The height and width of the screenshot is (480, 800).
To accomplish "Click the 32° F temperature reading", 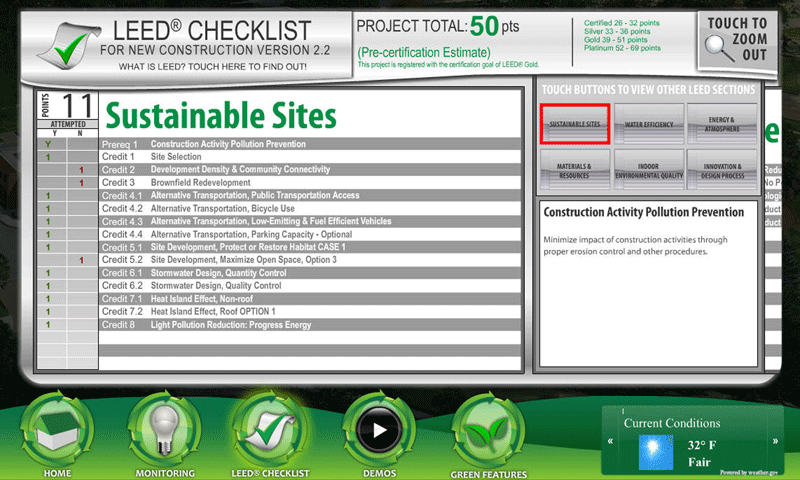I will (x=702, y=445).
